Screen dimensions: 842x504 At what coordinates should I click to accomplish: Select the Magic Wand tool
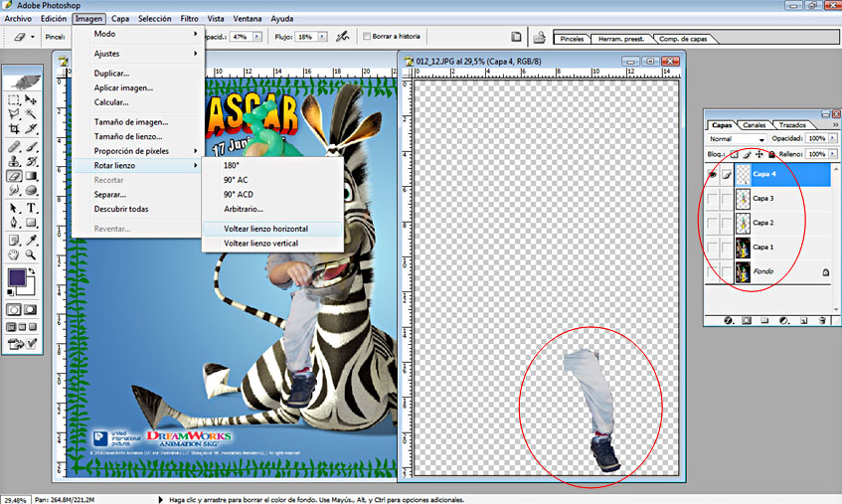pyautogui.click(x=31, y=113)
